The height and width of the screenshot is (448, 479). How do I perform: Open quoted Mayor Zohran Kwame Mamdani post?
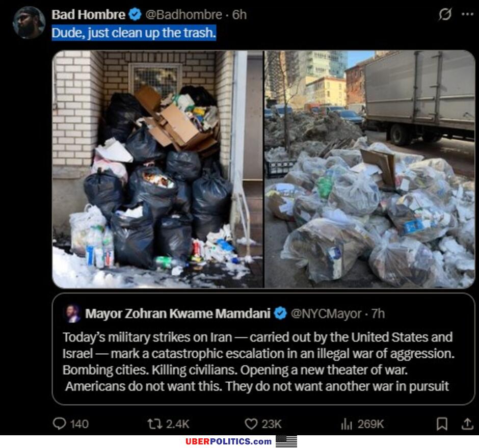pos(263,349)
